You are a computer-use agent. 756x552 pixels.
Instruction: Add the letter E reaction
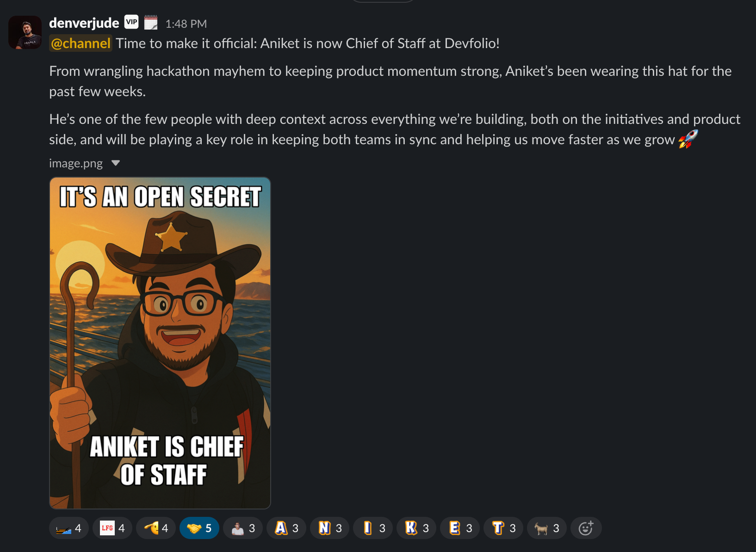pyautogui.click(x=460, y=528)
